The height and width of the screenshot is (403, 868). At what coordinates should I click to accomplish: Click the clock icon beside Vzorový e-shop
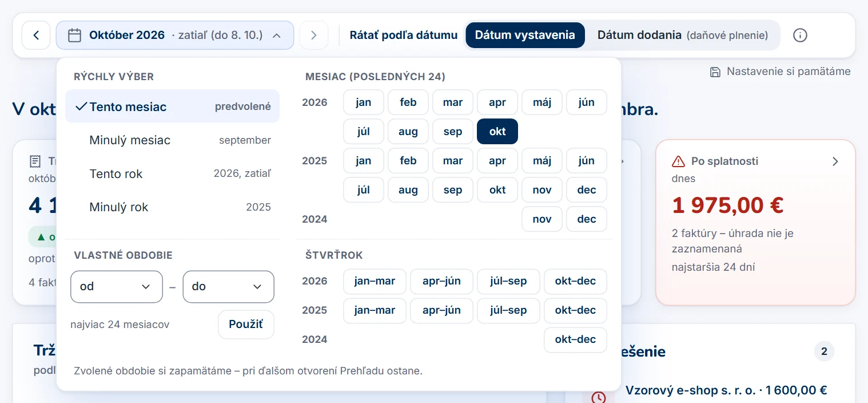[x=598, y=397]
